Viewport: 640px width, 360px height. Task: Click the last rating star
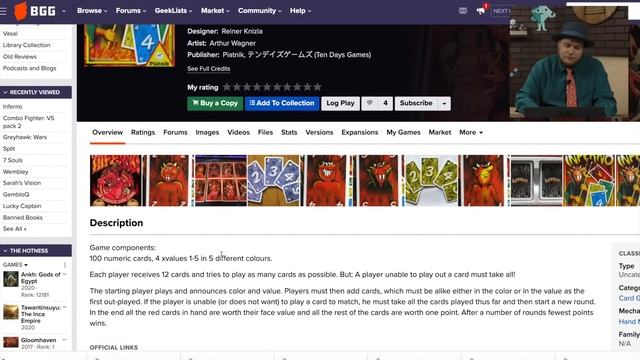coord(317,87)
